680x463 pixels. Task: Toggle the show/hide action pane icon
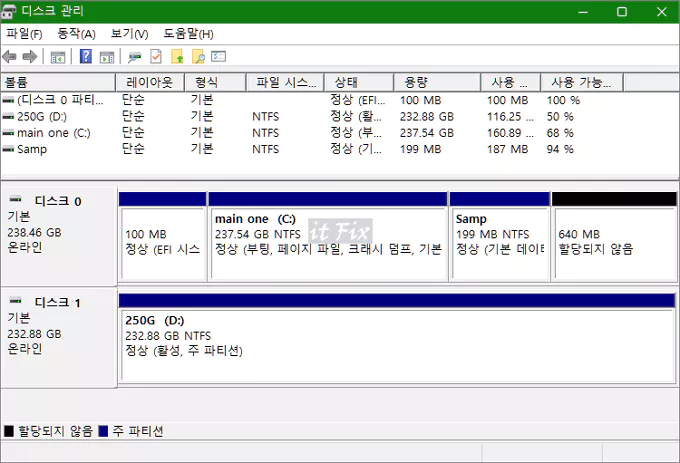tap(107, 57)
